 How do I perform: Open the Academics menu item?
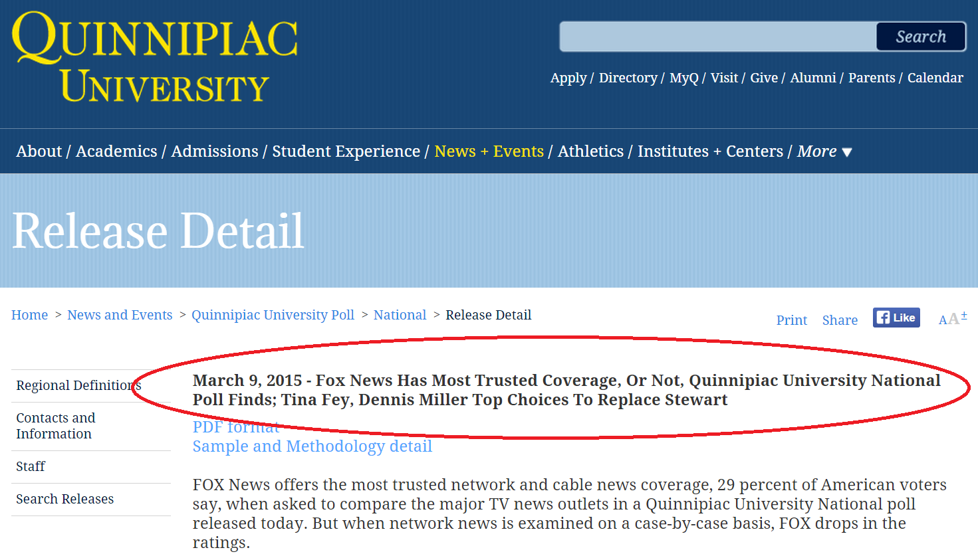pyautogui.click(x=116, y=151)
